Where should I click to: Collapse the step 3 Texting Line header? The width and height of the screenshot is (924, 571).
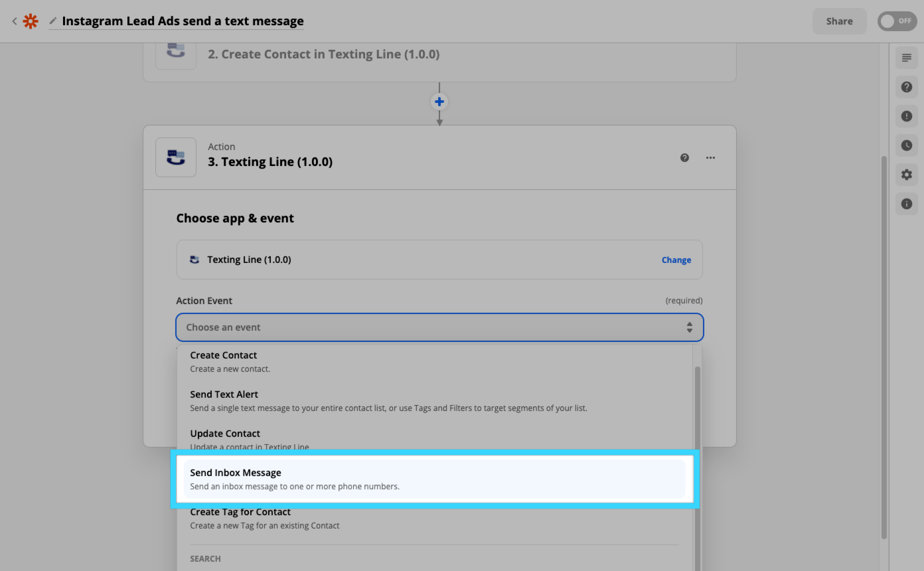(x=439, y=157)
